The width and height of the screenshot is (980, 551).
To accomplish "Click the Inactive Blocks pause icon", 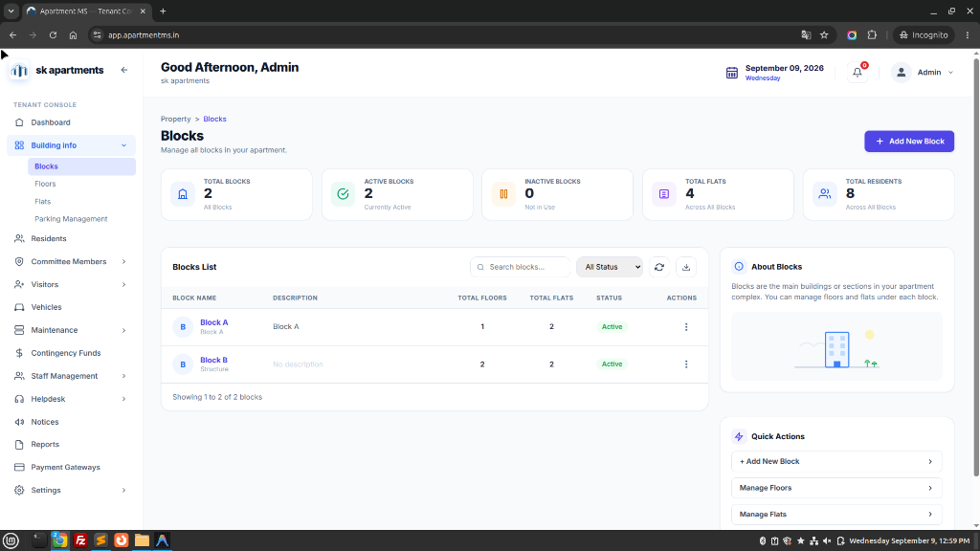I will tap(503, 194).
